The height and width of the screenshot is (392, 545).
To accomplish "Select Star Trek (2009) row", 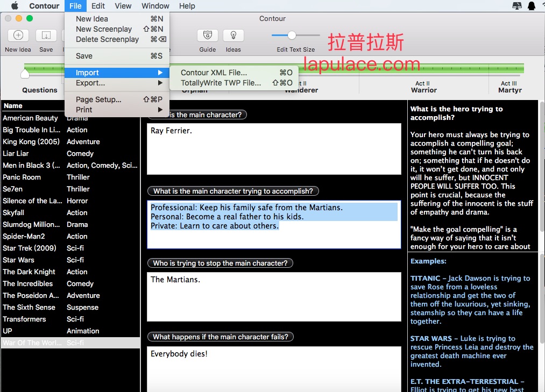I will pyautogui.click(x=70, y=248).
